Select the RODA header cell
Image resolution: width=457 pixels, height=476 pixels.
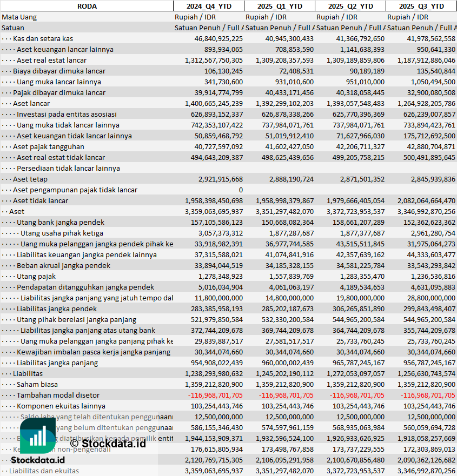click(x=87, y=6)
